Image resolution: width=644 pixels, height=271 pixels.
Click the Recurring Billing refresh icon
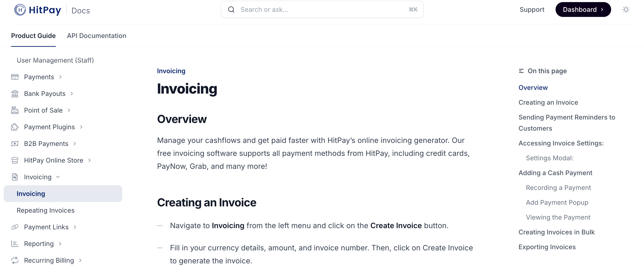[15, 260]
